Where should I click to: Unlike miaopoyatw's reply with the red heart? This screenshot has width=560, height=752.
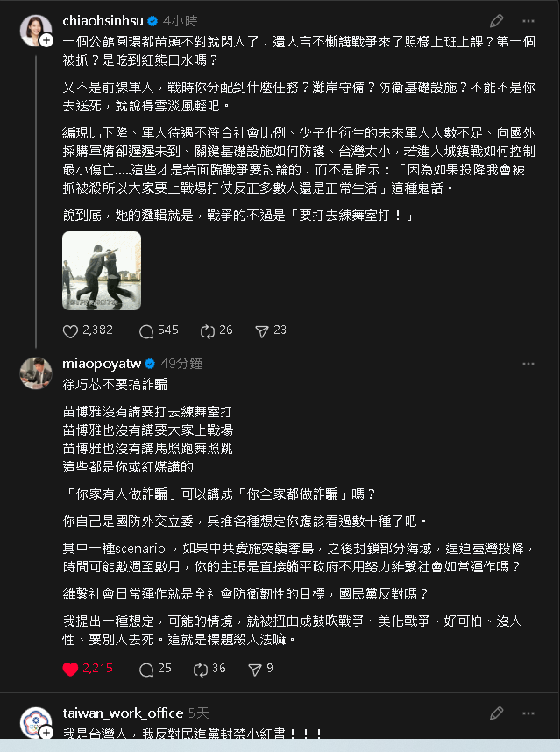tap(70, 669)
